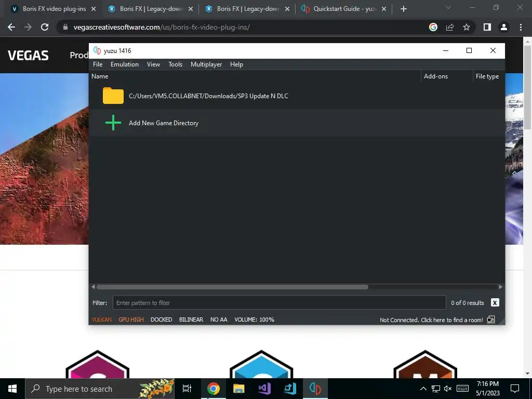Viewport: 532px width, 399px height.
Task: Click Chrome forward navigation arrow
Action: (28, 27)
